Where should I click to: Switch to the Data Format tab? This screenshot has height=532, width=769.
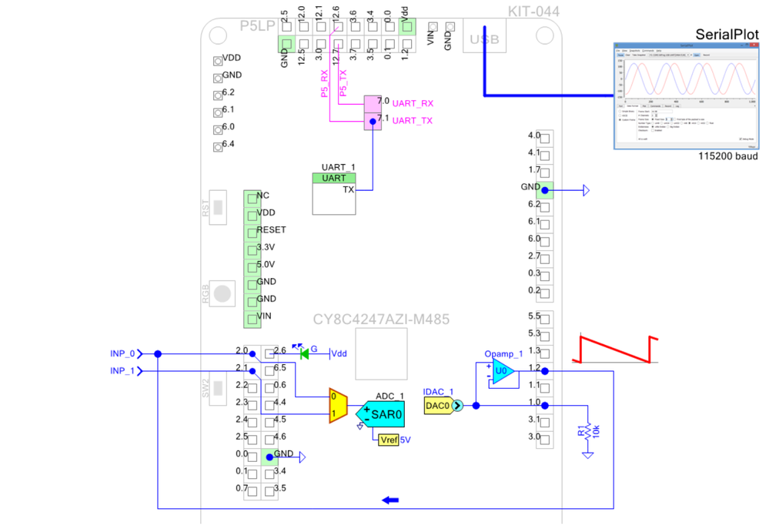[632, 106]
